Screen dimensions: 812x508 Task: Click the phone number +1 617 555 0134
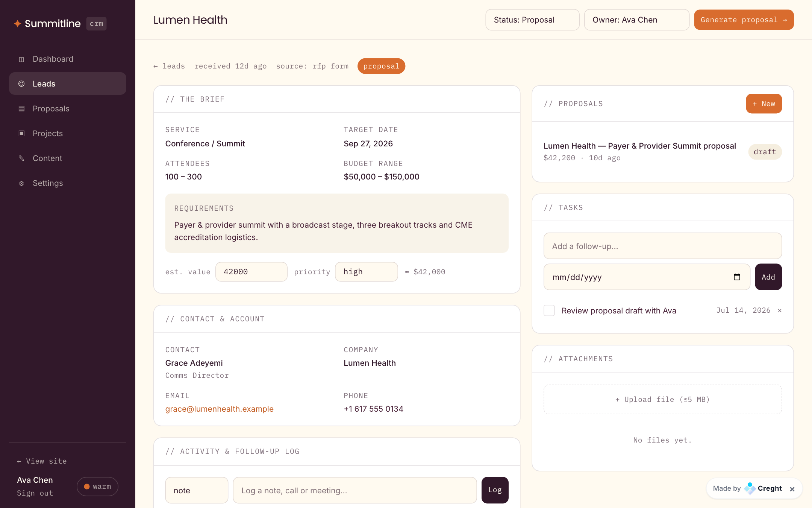point(373,409)
